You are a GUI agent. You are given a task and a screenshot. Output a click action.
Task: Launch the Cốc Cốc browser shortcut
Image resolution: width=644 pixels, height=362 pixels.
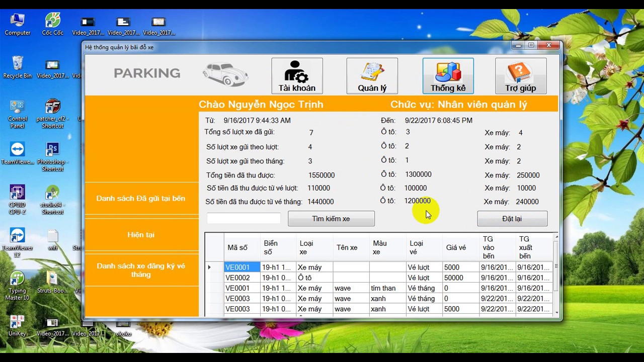52,24
